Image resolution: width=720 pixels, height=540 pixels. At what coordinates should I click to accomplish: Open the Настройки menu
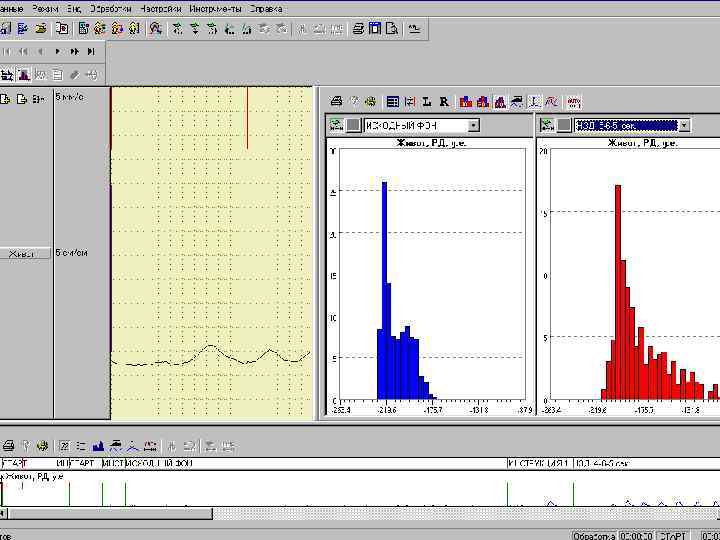[161, 7]
